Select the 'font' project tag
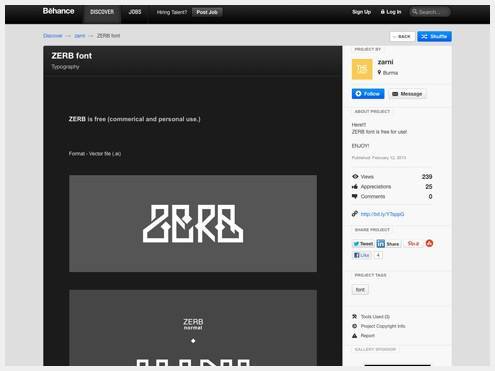The width and height of the screenshot is (495, 371). pos(360,290)
